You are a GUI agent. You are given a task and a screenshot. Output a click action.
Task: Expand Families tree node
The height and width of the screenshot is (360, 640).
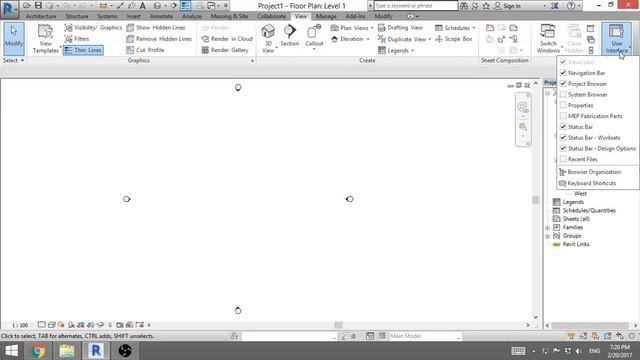click(548, 227)
